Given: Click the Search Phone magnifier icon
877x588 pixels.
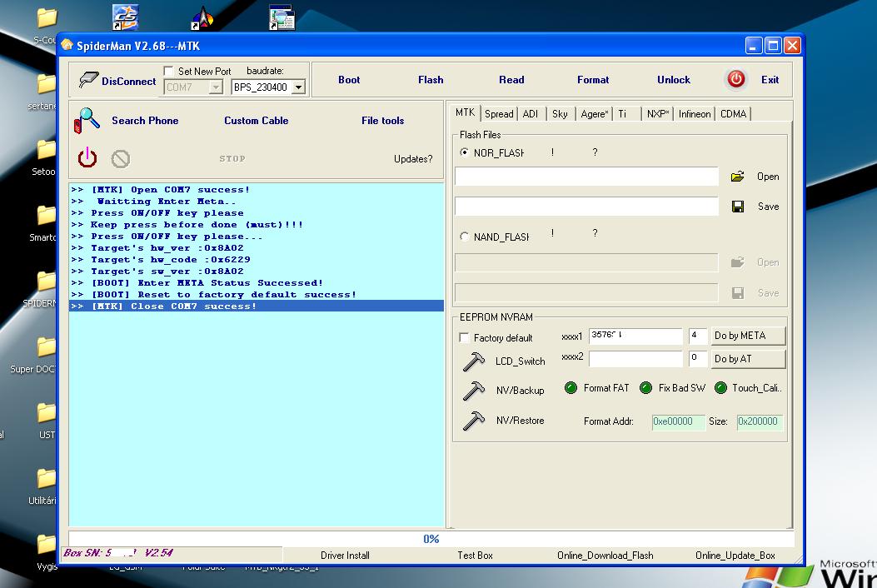Looking at the screenshot, I should [87, 120].
